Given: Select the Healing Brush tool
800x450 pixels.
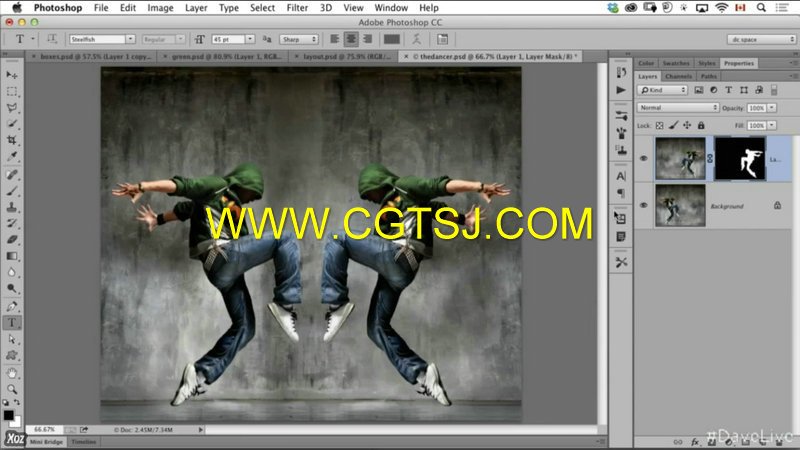Looking at the screenshot, I should tap(12, 174).
